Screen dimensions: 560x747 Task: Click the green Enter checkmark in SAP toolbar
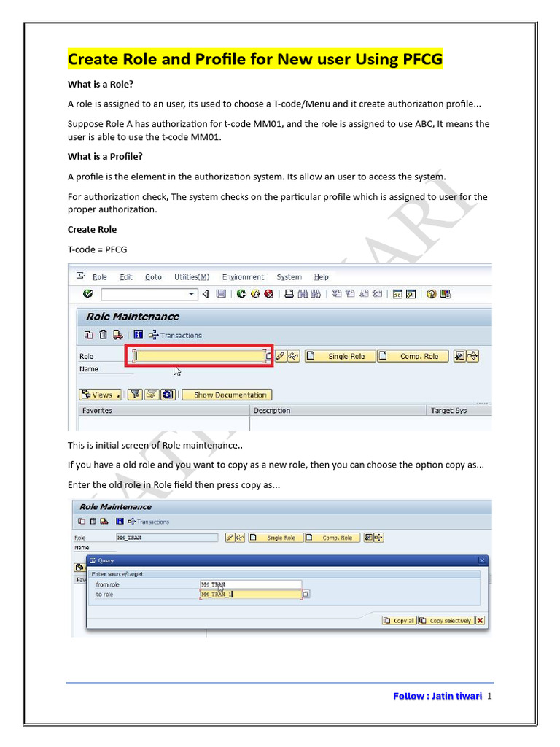tap(87, 294)
